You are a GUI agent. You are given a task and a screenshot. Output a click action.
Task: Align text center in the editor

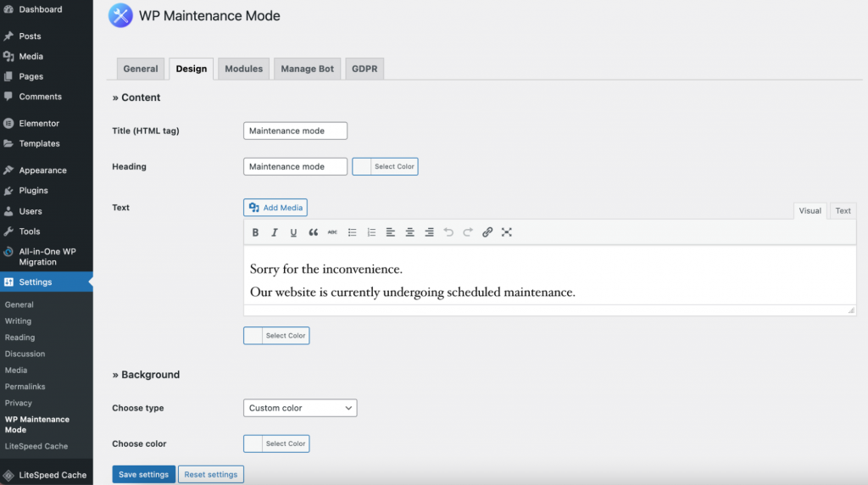pyautogui.click(x=409, y=232)
